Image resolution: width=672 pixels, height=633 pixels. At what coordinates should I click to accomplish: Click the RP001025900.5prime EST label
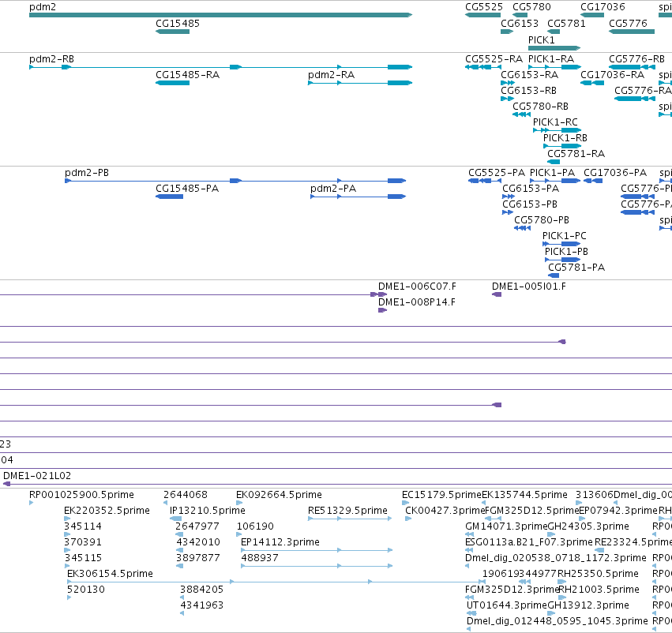(x=81, y=495)
